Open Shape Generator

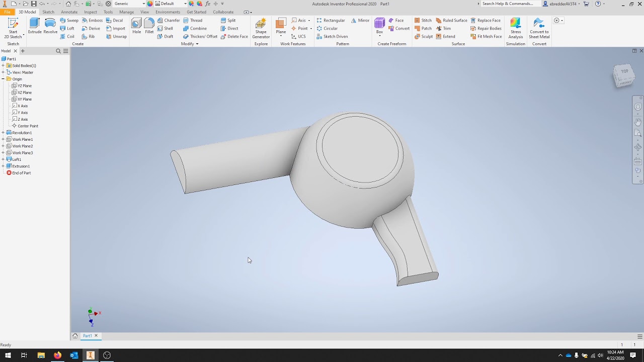point(261,28)
